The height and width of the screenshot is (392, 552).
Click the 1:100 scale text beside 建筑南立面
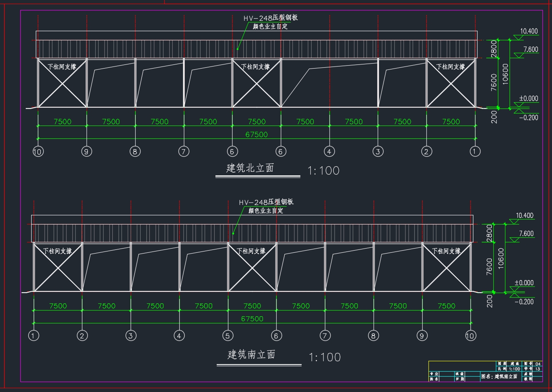[324, 357]
